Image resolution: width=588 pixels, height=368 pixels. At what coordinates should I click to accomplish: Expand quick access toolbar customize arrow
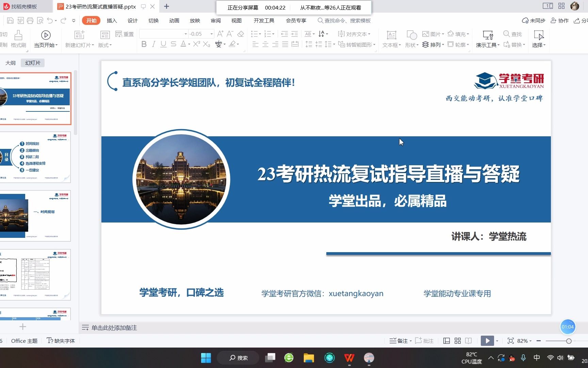74,21
